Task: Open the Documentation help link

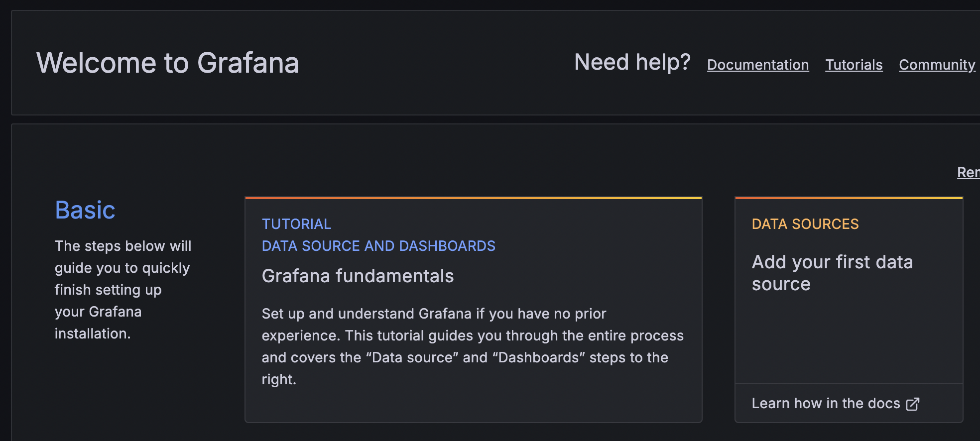Action: 758,65
